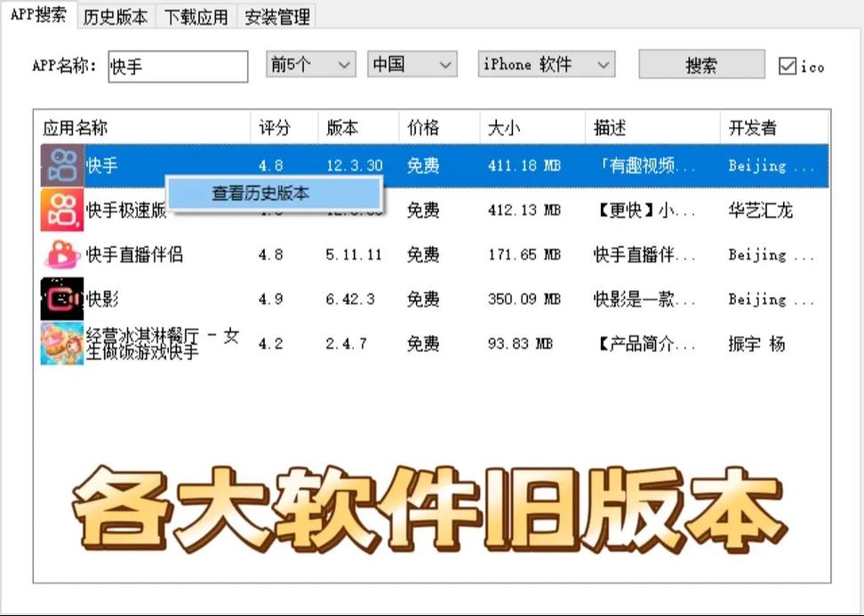Open the 安装管理 tab
Screen dimensions: 864x616
pyautogui.click(x=278, y=15)
